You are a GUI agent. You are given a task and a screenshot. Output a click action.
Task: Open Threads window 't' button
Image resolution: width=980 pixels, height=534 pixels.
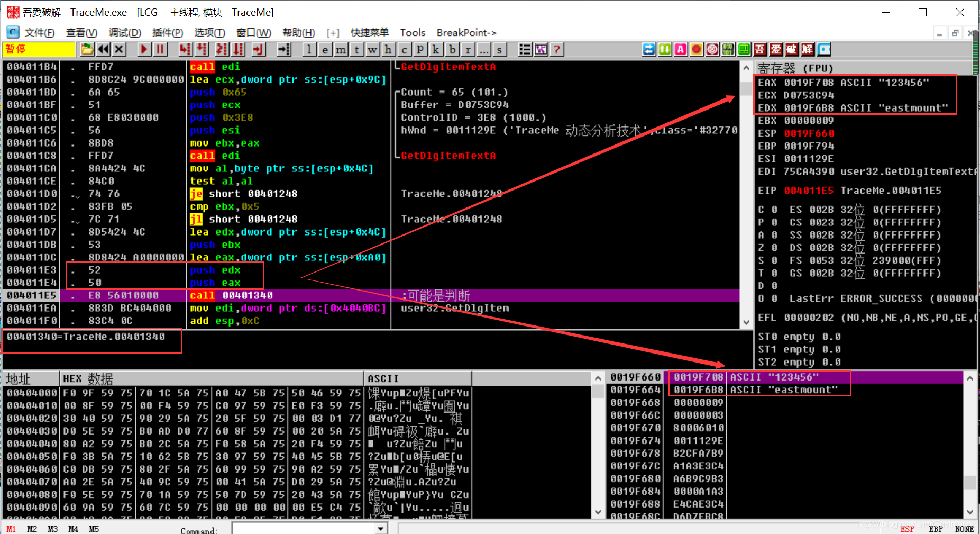click(356, 49)
